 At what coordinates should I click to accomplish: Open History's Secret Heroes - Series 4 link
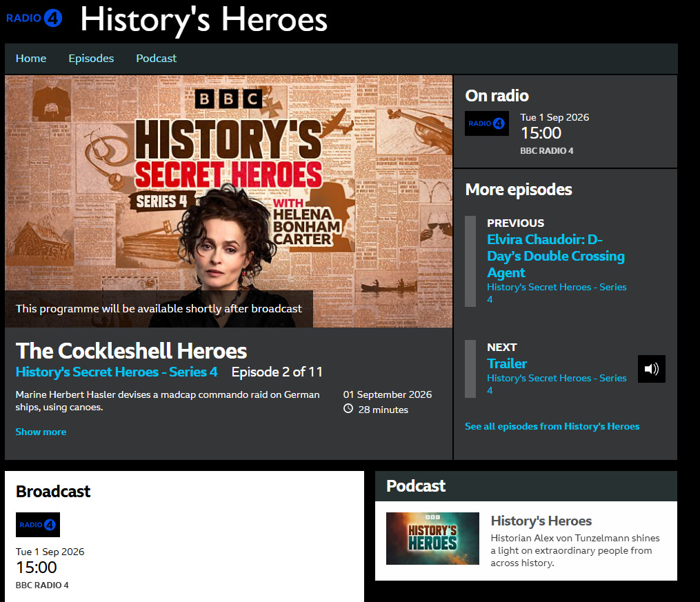[117, 372]
